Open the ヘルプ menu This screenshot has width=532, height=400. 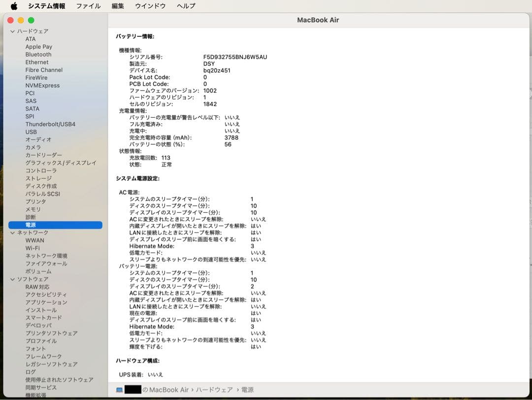(185, 6)
